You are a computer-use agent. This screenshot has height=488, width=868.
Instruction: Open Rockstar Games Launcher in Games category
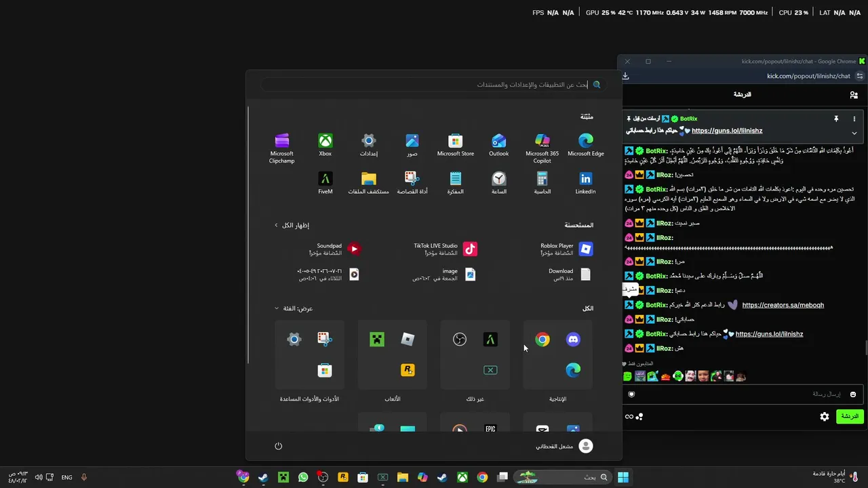[408, 370]
